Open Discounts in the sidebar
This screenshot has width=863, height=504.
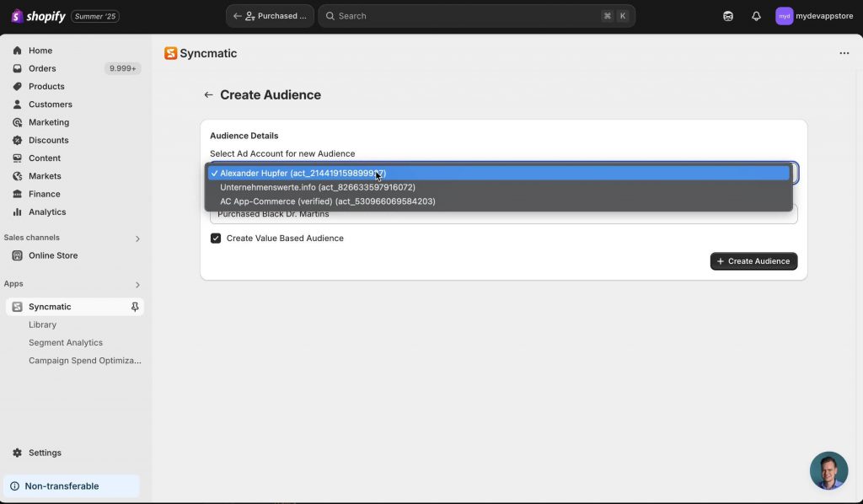pyautogui.click(x=48, y=140)
